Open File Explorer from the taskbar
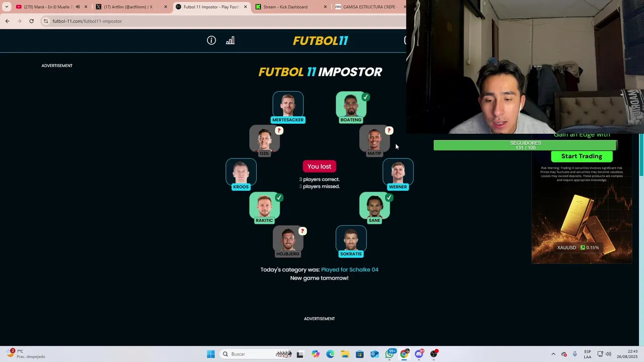Screen dimensions: 644x362 (345, 354)
